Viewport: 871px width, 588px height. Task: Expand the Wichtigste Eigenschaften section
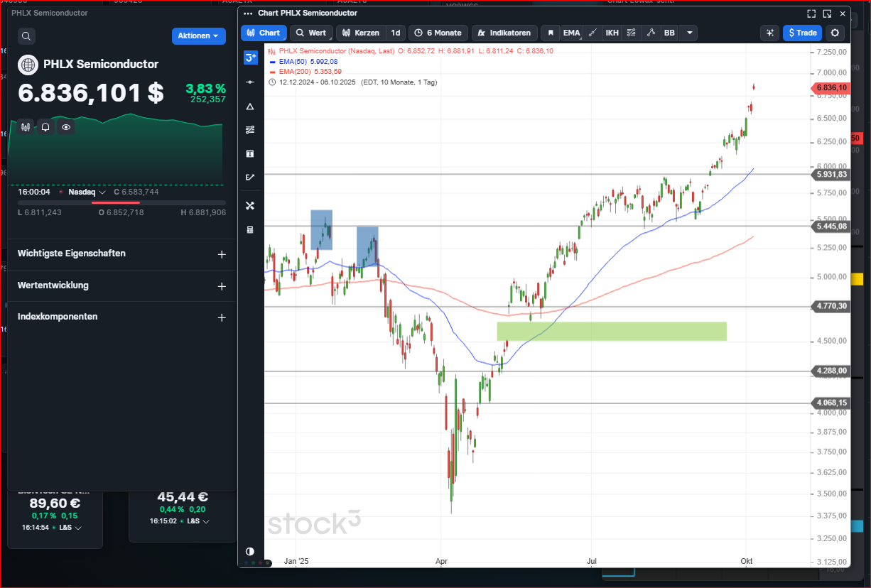pos(221,254)
